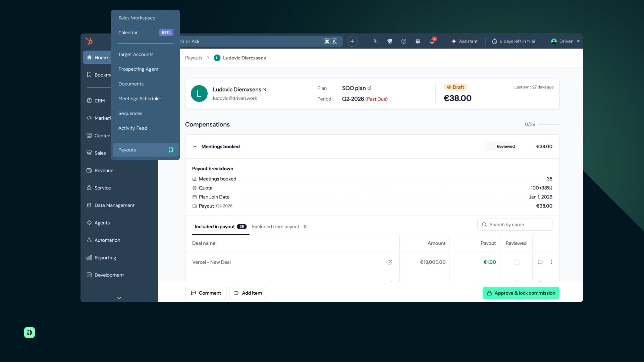
Task: Check the Reviewed box on Vercel deal row
Action: (x=517, y=262)
